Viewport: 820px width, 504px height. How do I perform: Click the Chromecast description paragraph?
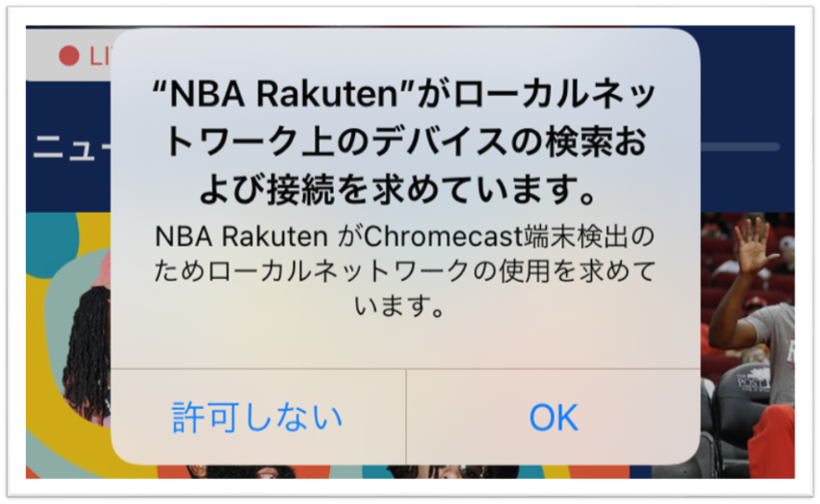[x=405, y=271]
